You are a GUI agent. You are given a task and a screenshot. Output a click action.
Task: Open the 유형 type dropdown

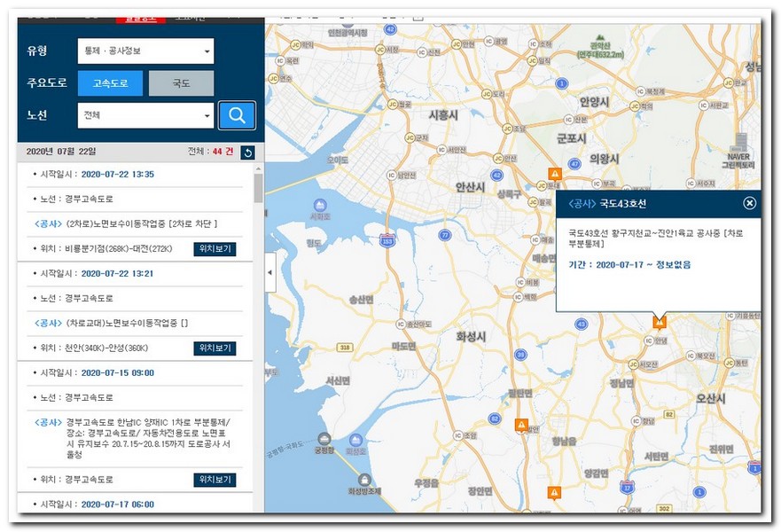pos(145,51)
